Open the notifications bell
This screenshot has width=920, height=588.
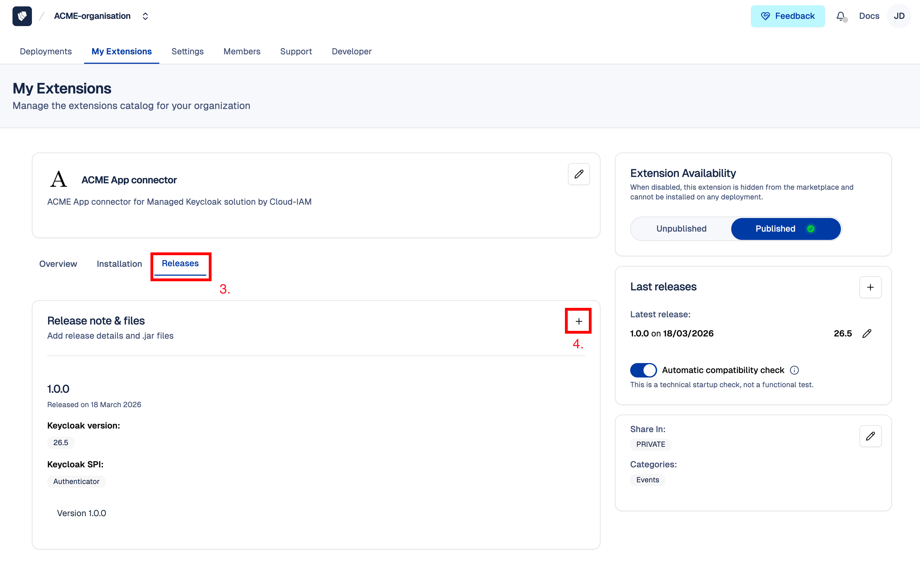tap(841, 16)
